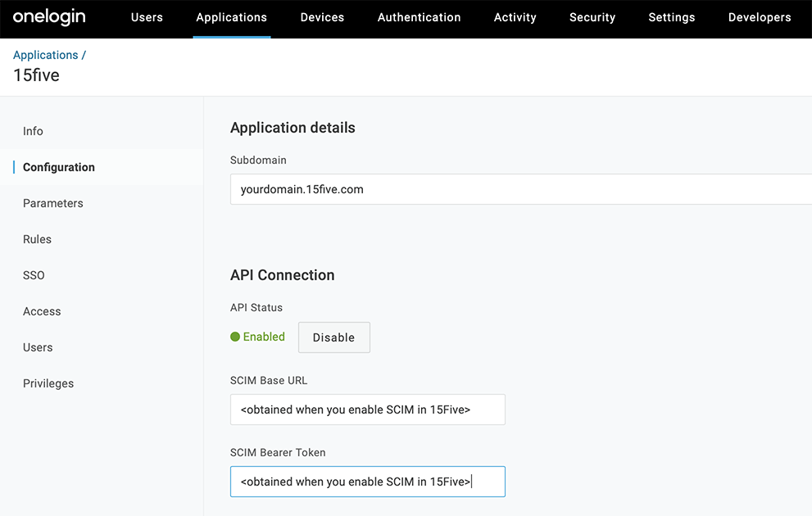This screenshot has width=812, height=516.
Task: Open the Authentication menu
Action: tap(419, 17)
